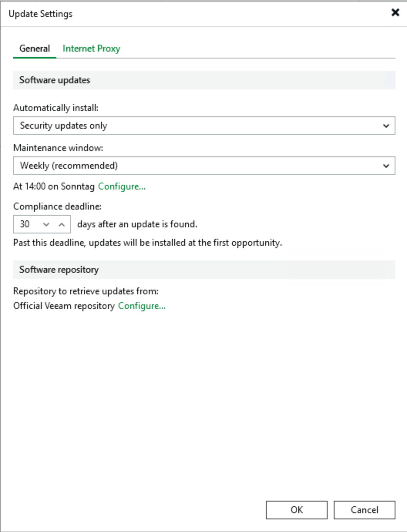Expand the Automatically install dropdown
Viewport: 407px width, 532px height.
204,126
